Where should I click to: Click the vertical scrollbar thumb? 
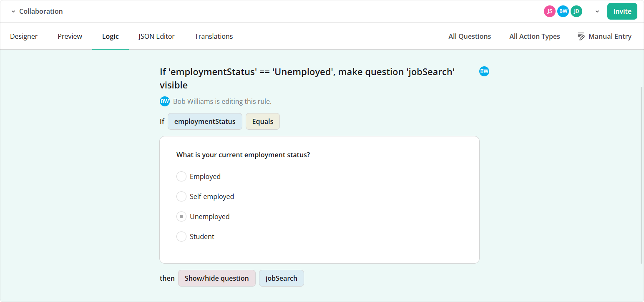click(x=642, y=175)
